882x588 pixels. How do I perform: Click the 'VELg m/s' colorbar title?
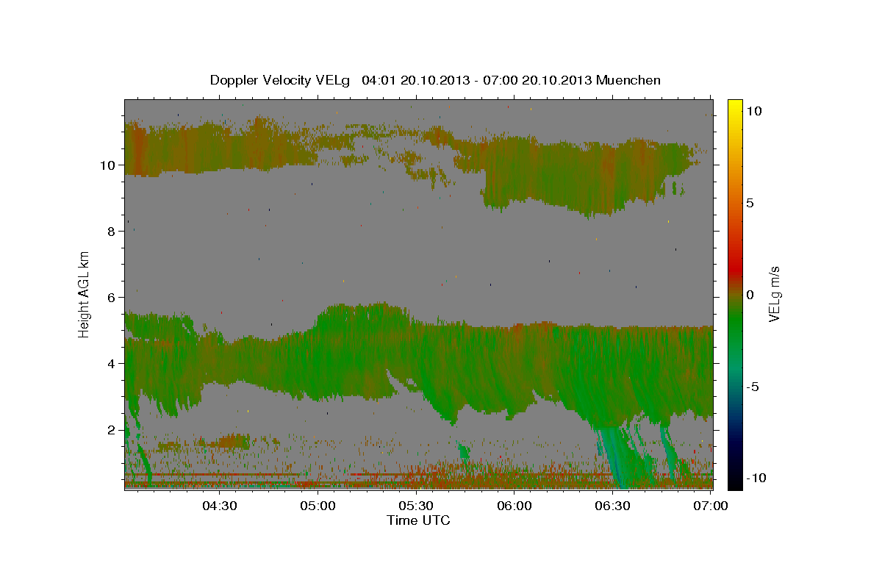click(x=775, y=294)
